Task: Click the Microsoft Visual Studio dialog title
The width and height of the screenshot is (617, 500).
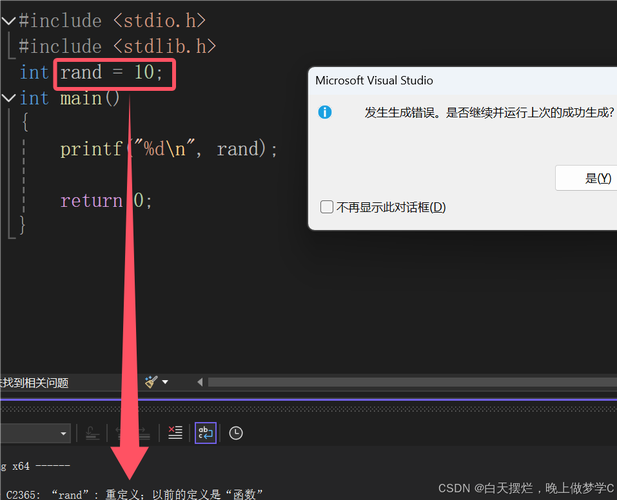Action: point(374,80)
